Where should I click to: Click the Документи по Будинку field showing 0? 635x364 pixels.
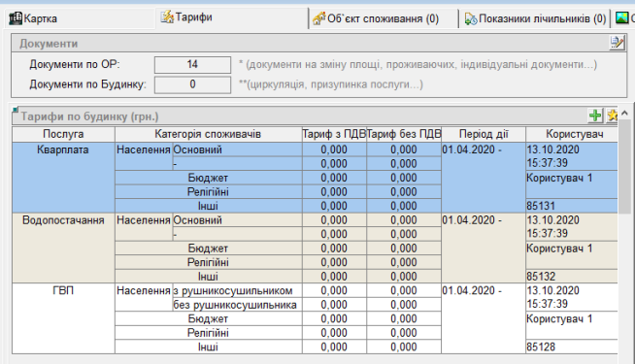192,84
